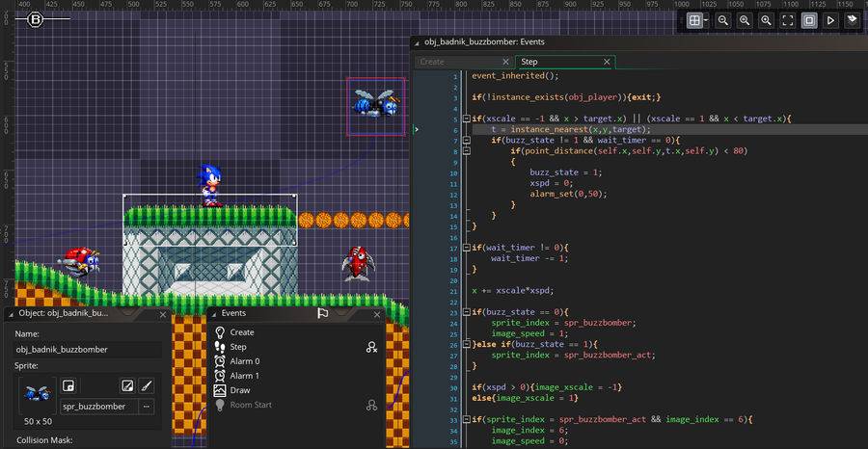The image size is (868, 449).
Task: Fold code block at line 8
Action: click(466, 151)
